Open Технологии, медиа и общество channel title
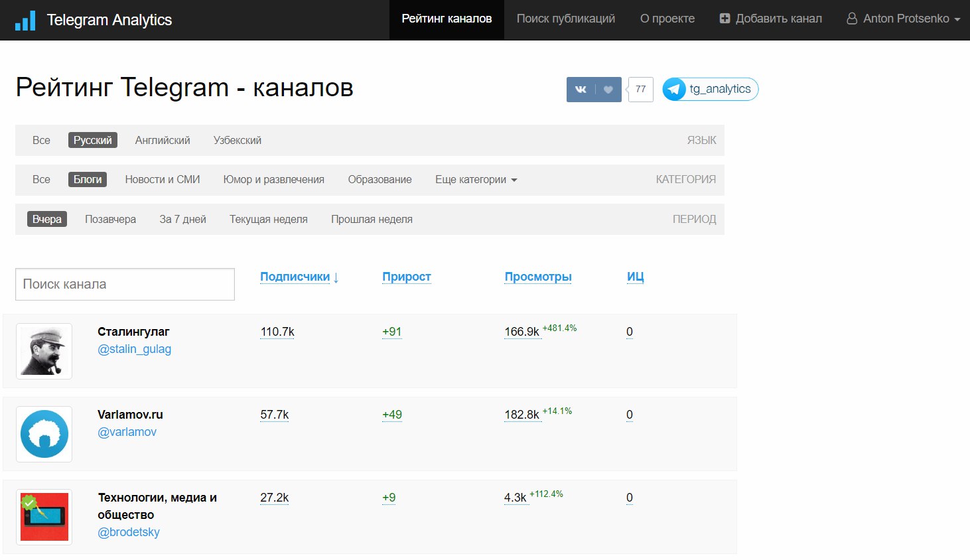This screenshot has width=970, height=560. [157, 506]
